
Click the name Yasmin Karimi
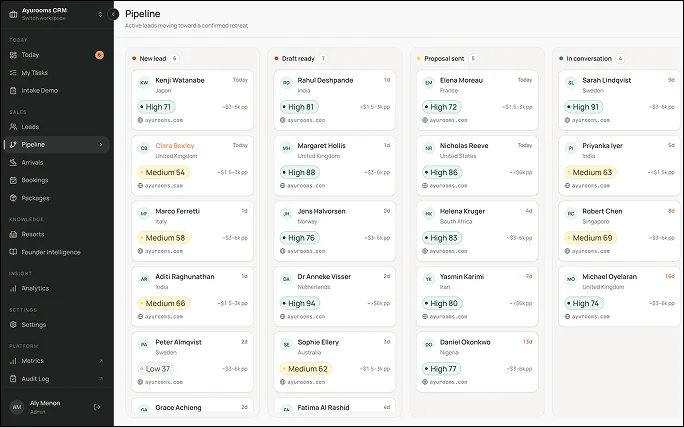pyautogui.click(x=462, y=277)
